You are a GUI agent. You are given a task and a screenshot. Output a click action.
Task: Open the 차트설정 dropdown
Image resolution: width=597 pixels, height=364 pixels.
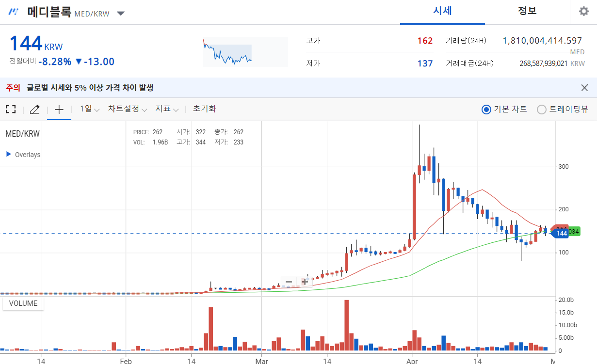tap(128, 110)
